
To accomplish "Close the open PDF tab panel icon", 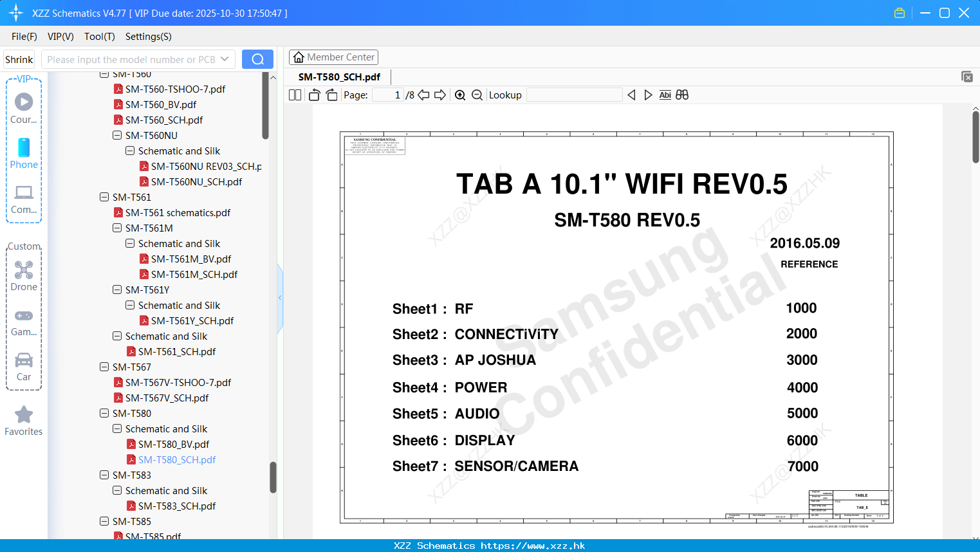I will coord(966,77).
